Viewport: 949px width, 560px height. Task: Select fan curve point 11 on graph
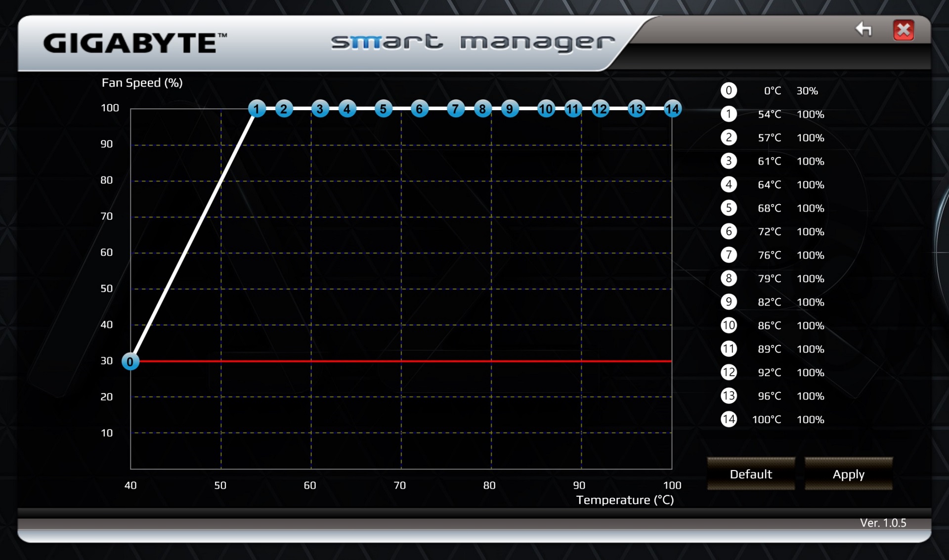coord(573,109)
